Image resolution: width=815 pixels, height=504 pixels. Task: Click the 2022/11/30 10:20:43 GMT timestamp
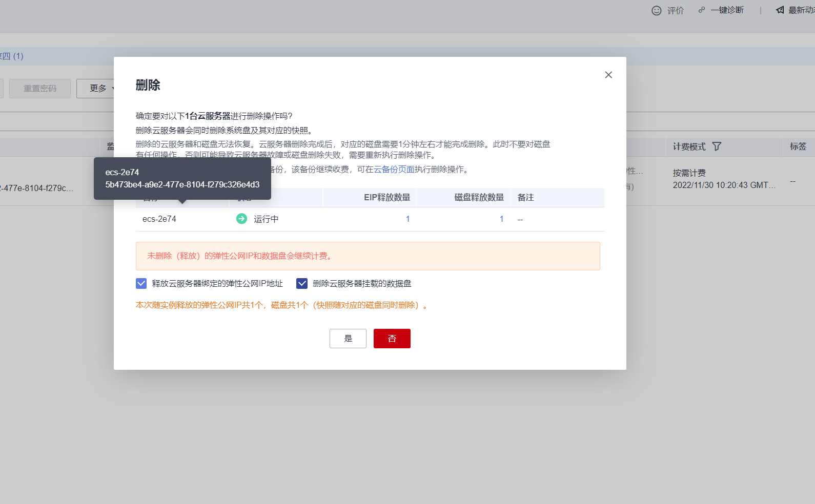tap(724, 185)
